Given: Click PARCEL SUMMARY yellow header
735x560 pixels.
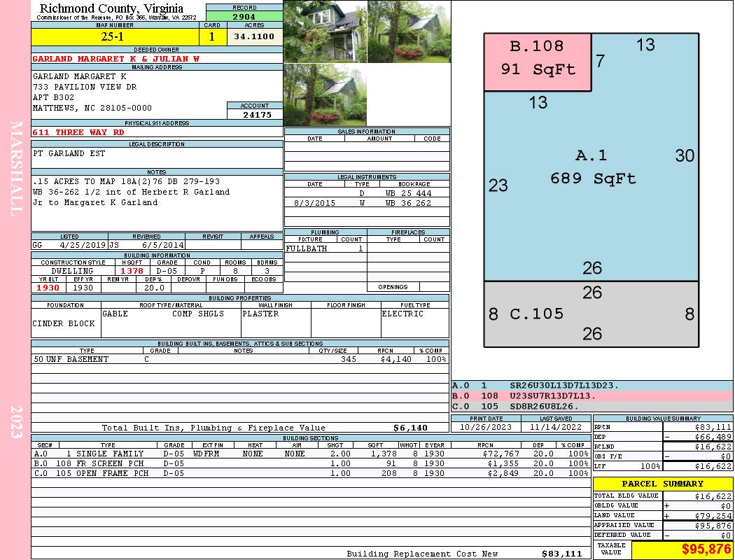Looking at the screenshot, I should (663, 484).
